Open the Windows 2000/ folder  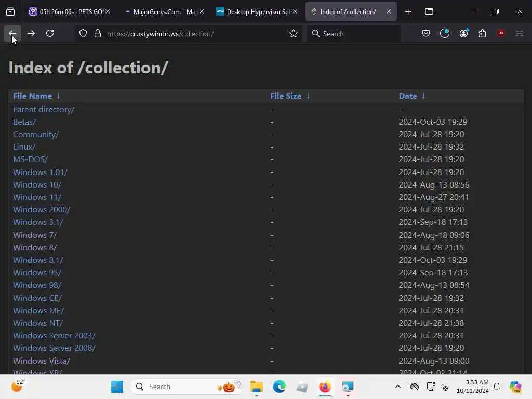point(42,210)
